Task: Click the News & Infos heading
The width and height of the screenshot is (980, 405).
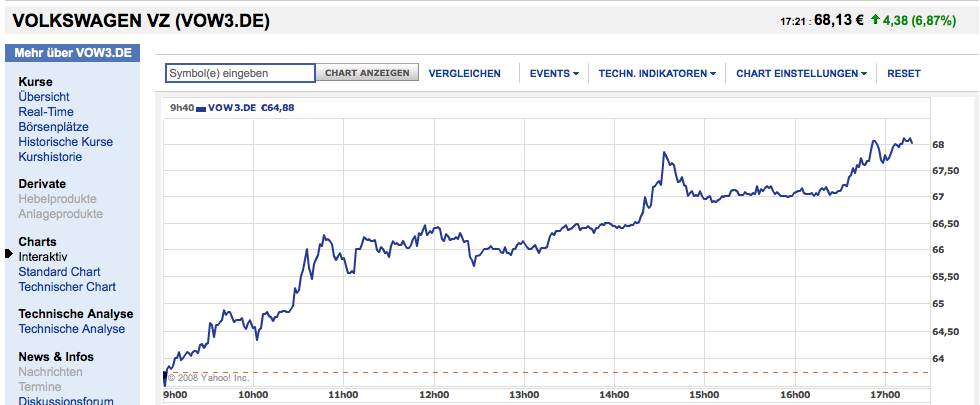Action: click(x=56, y=357)
